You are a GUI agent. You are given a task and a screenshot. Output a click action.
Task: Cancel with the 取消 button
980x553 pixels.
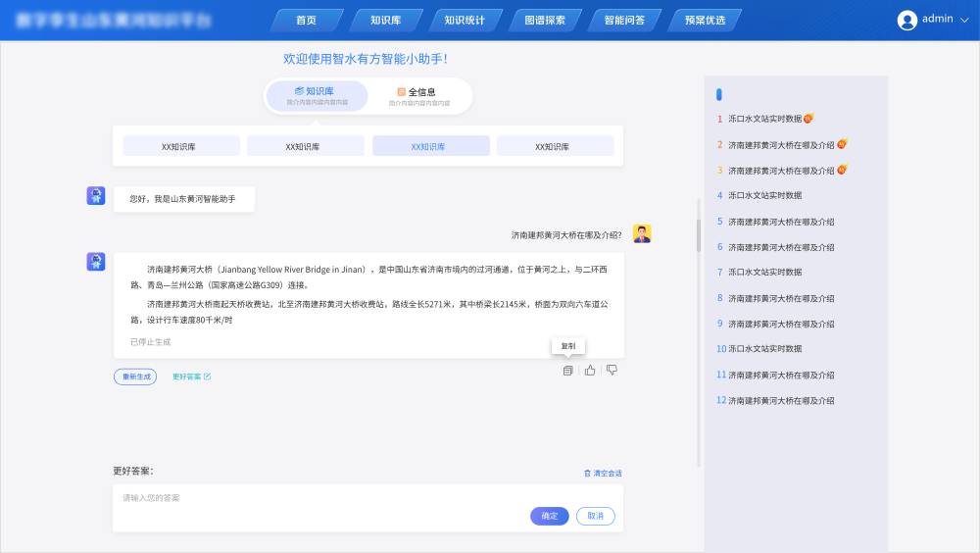pos(595,516)
